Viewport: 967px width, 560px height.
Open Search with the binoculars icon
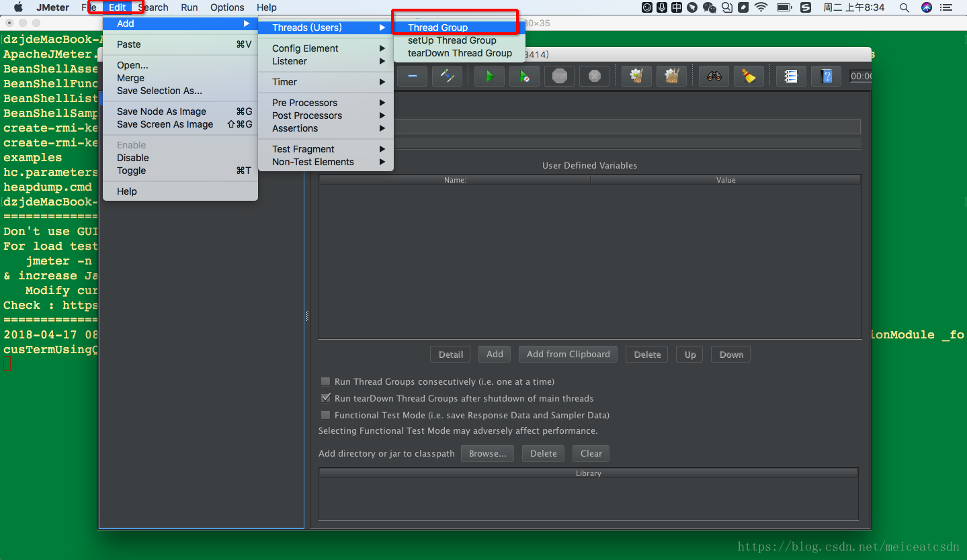(714, 76)
